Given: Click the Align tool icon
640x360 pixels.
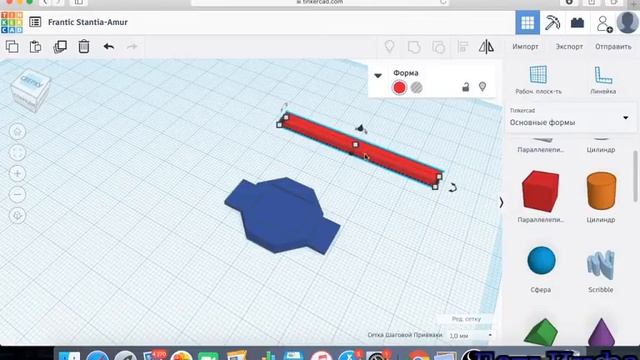Looking at the screenshot, I should tap(462, 47).
